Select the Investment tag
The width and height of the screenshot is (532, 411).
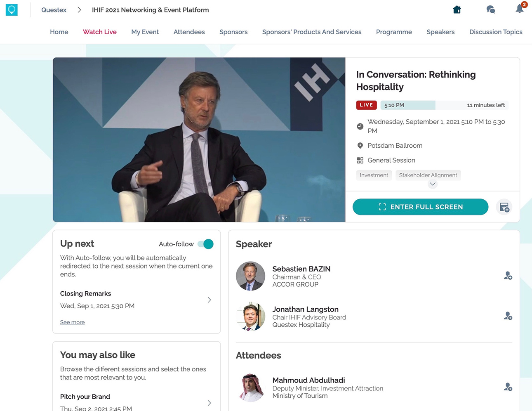point(374,175)
